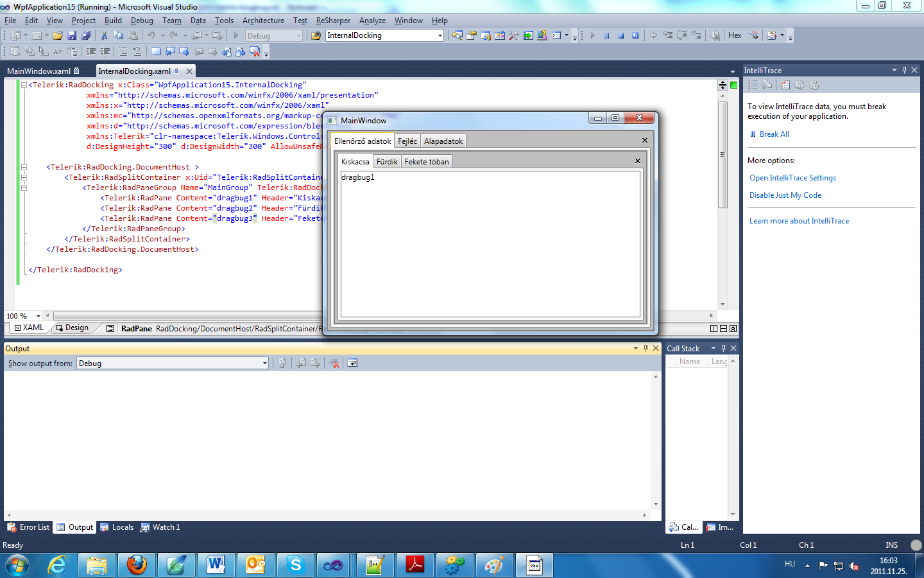Click Clear All icon in Output toolbar
This screenshot has width=924, height=578.
[334, 363]
